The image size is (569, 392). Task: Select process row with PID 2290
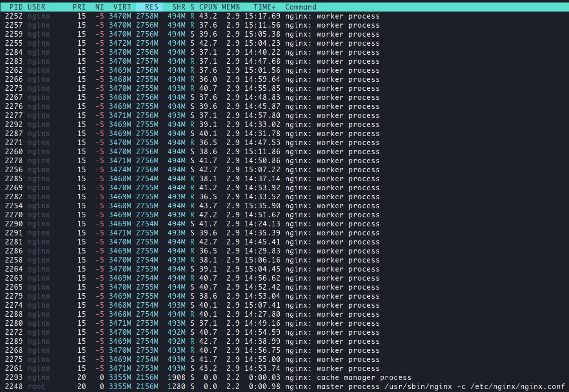284,224
